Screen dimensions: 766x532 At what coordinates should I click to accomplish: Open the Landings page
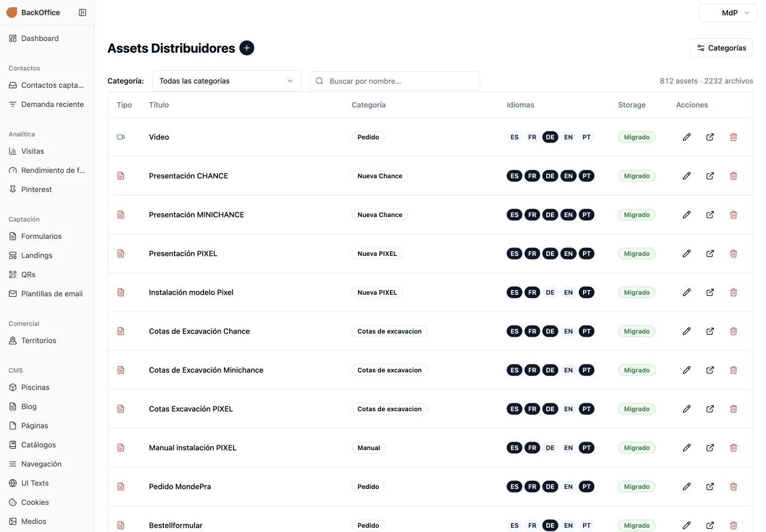tap(47, 255)
